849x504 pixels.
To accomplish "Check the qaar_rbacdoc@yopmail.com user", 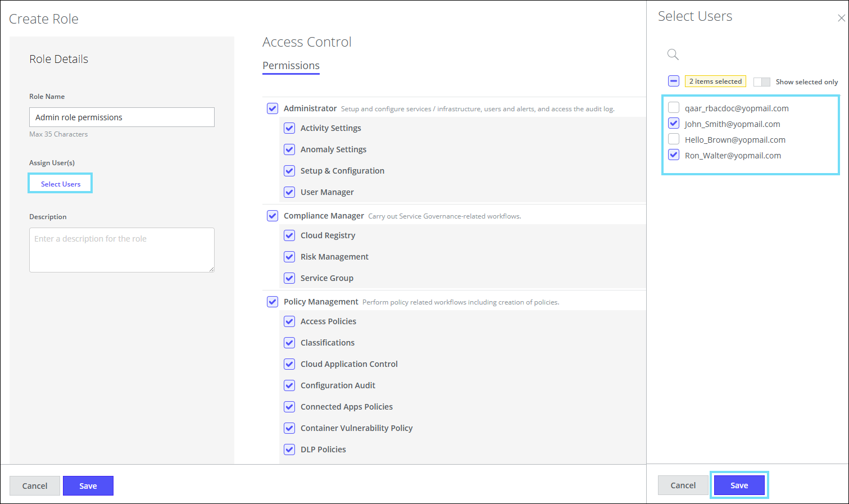I will [674, 108].
